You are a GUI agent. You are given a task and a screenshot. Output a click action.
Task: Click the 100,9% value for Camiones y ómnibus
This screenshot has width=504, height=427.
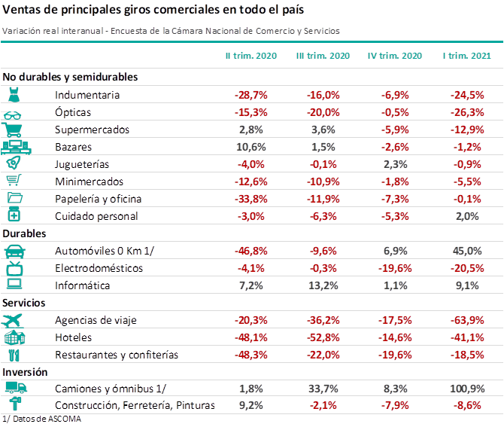click(467, 389)
